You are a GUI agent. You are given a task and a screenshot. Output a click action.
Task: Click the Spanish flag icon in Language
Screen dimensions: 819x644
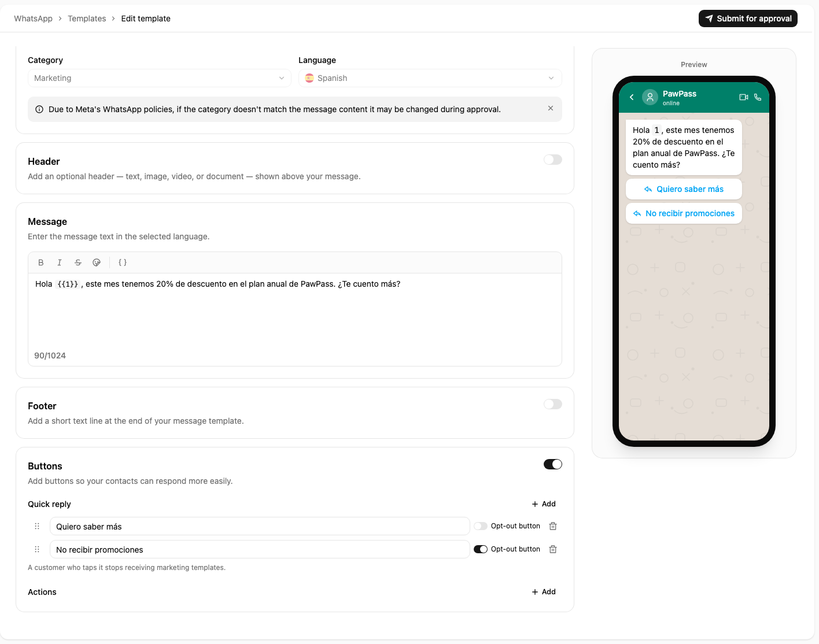[309, 78]
